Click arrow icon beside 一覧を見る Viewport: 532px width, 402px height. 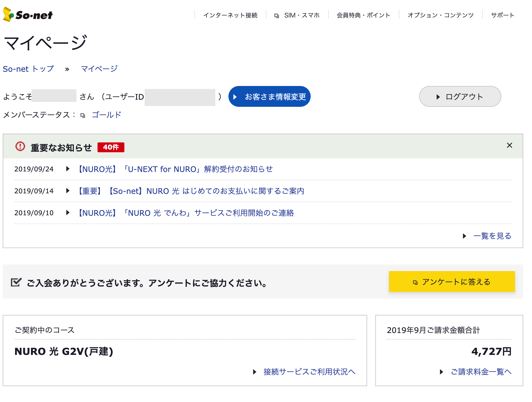click(464, 236)
